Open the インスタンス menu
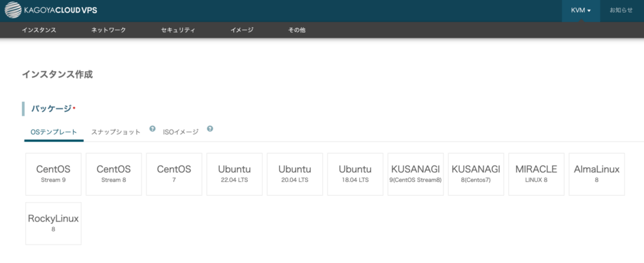644x263 pixels. 39,30
